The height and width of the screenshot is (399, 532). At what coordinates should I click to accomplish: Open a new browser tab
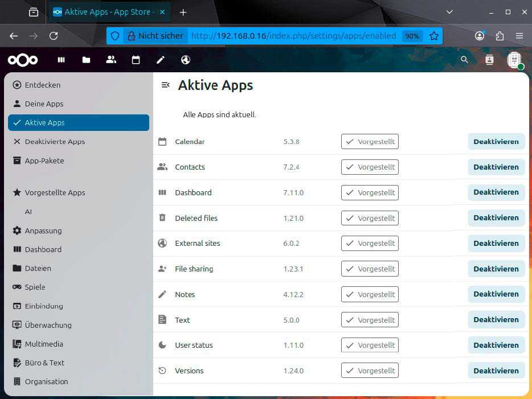coord(183,13)
